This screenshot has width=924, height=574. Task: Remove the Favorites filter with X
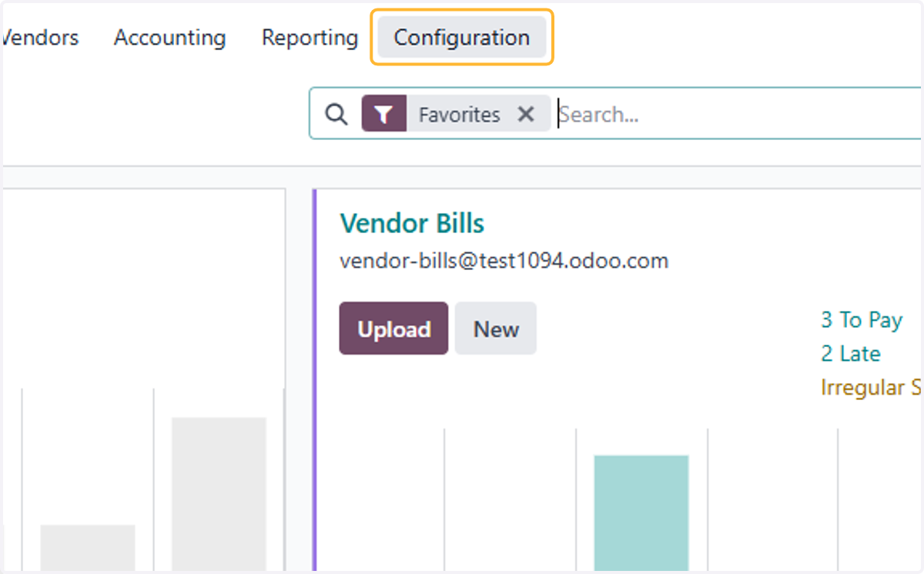[526, 115]
